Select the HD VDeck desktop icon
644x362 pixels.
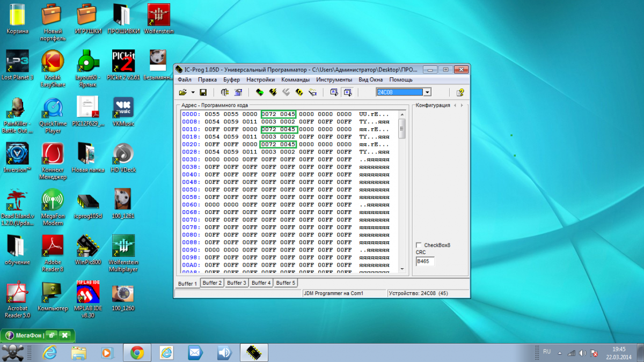pos(123,158)
